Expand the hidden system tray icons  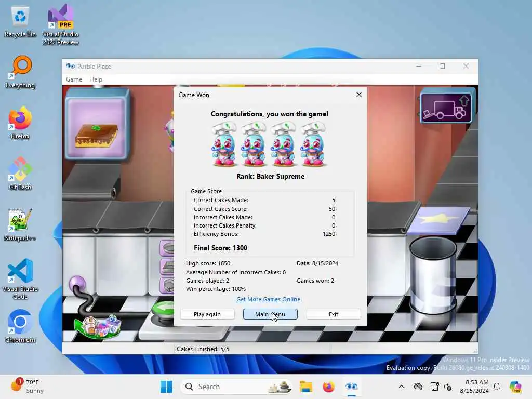point(402,387)
